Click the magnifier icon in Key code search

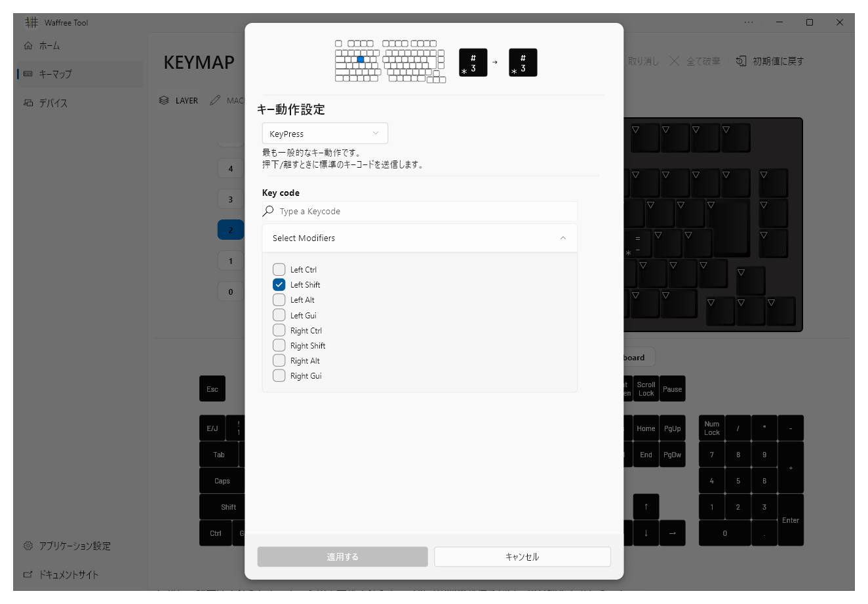(268, 211)
